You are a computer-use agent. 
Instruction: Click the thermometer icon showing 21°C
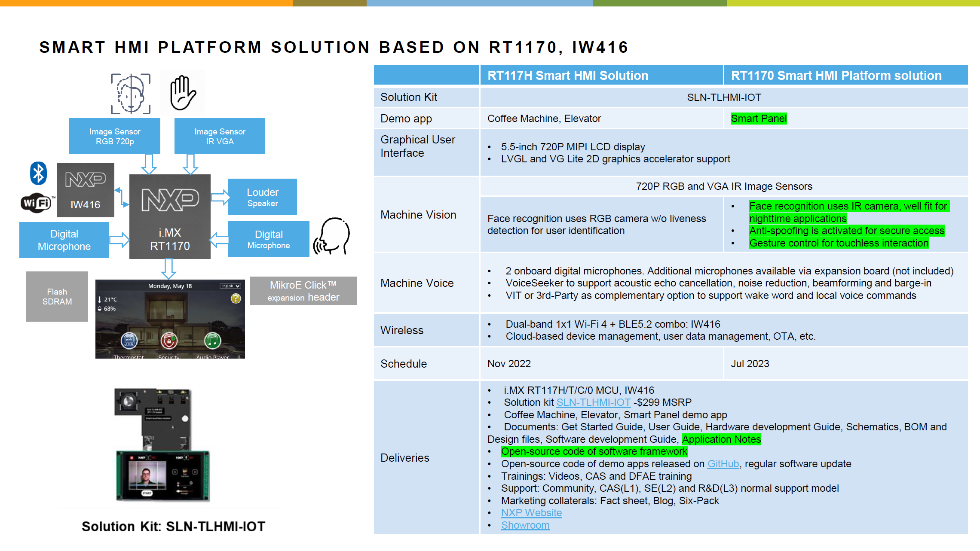click(x=100, y=299)
